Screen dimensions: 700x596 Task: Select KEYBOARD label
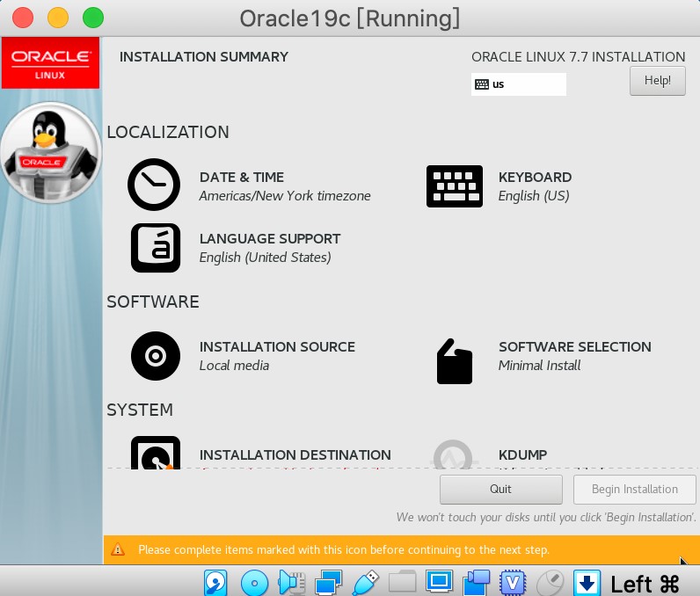535,177
